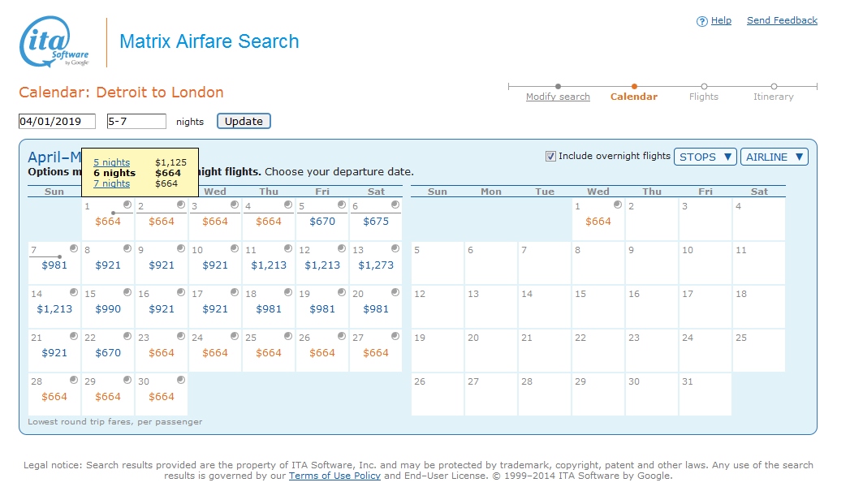Click the nights range input field
This screenshot has width=850, height=504.
pos(136,122)
